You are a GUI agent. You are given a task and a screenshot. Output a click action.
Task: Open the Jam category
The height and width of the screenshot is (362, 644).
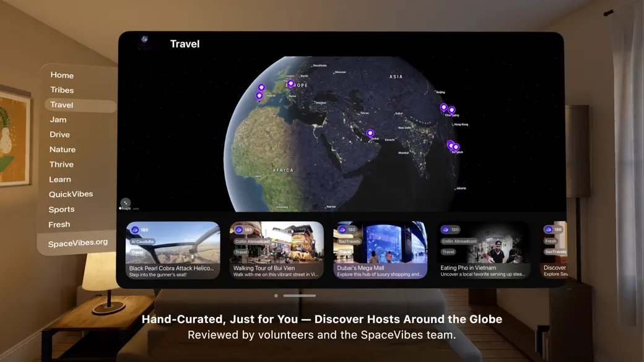pyautogui.click(x=58, y=120)
